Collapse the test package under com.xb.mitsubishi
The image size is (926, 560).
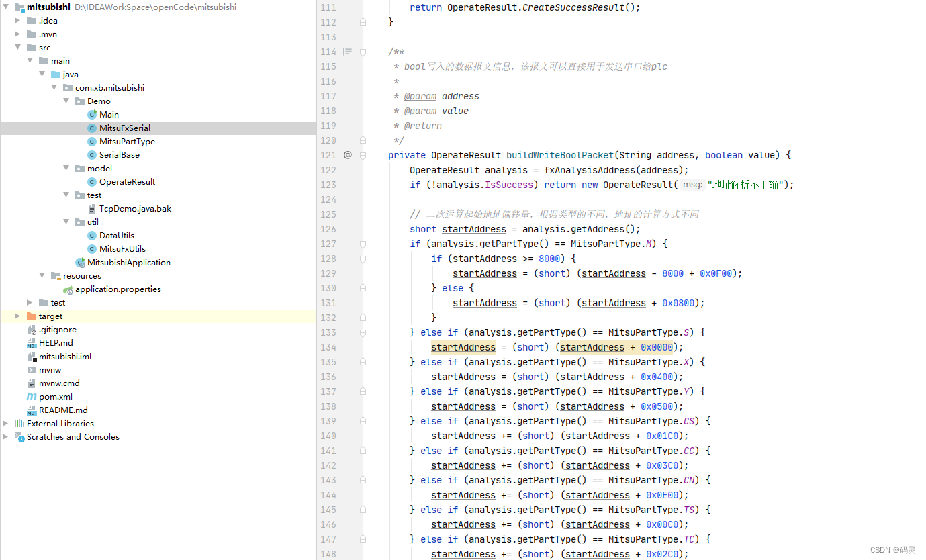point(66,195)
